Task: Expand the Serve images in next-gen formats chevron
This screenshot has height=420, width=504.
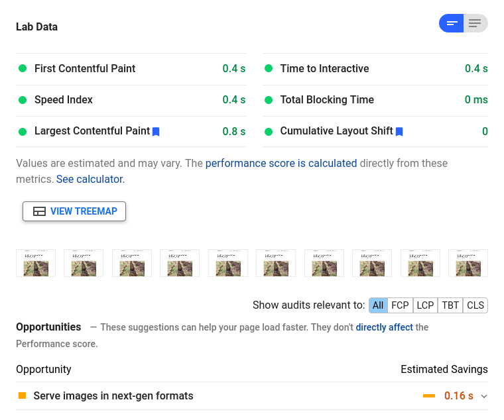Action: [484, 396]
